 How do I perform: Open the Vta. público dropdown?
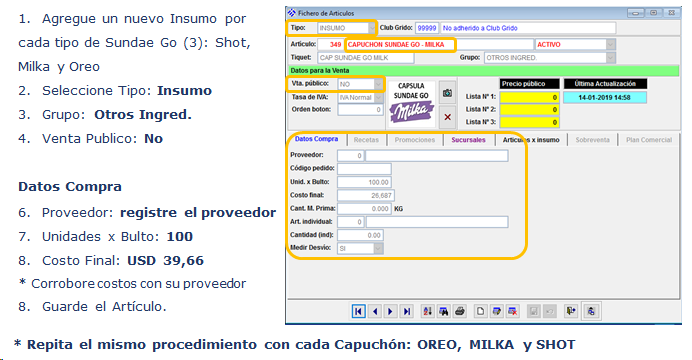point(379,84)
